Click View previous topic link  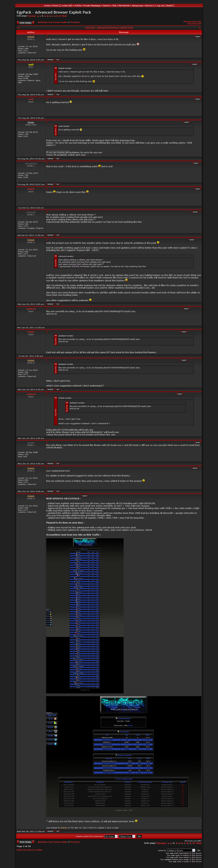[x=192, y=21]
